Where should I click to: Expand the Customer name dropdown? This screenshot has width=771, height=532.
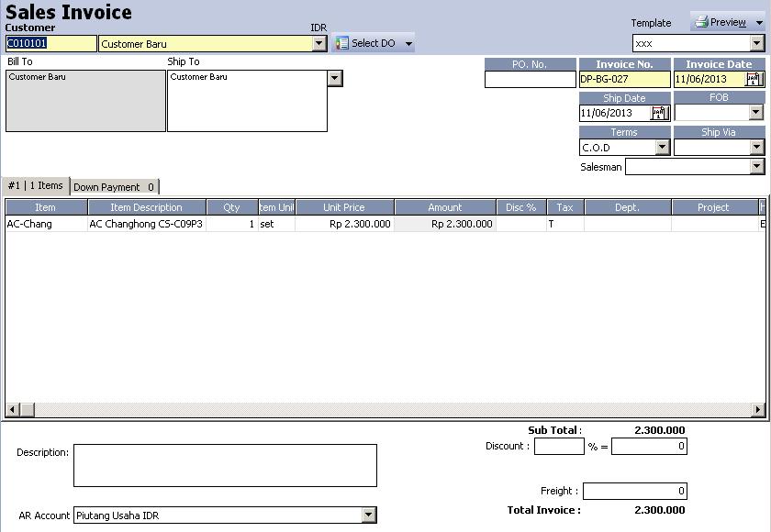(x=318, y=44)
